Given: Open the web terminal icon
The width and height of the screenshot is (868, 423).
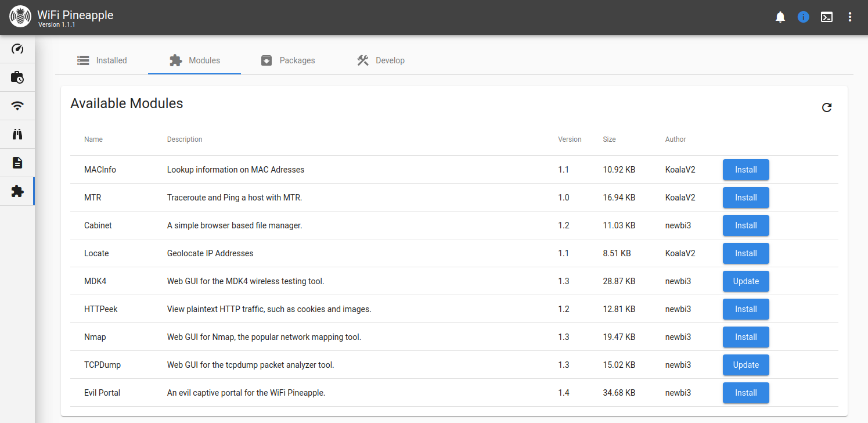Looking at the screenshot, I should coord(827,17).
